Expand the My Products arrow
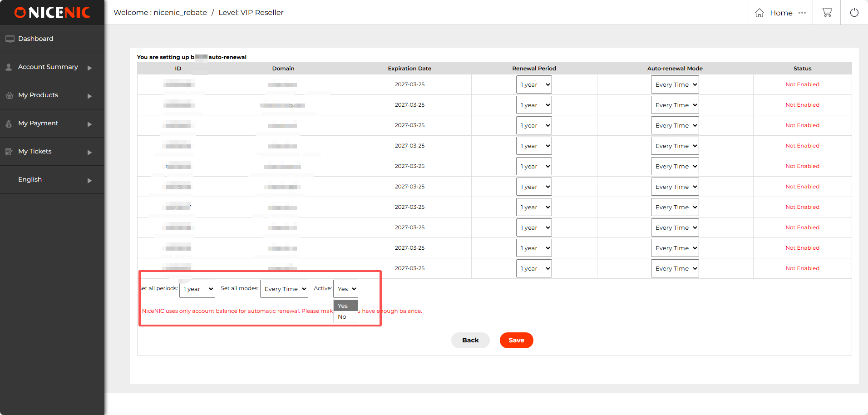This screenshot has height=415, width=868. coord(89,96)
